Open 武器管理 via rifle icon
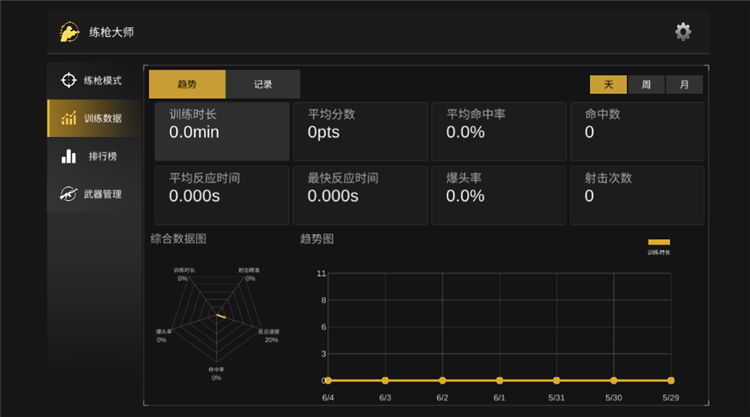Image resolution: width=750 pixels, height=417 pixels. tap(68, 194)
